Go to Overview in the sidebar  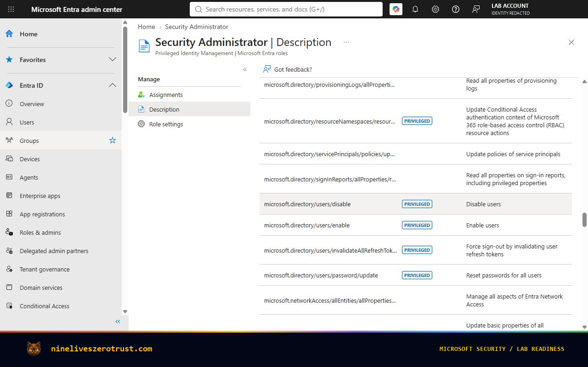coord(32,104)
